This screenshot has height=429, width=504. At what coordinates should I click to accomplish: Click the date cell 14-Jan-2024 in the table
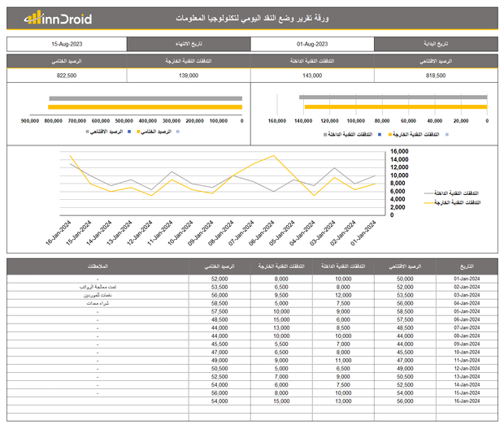point(467,385)
